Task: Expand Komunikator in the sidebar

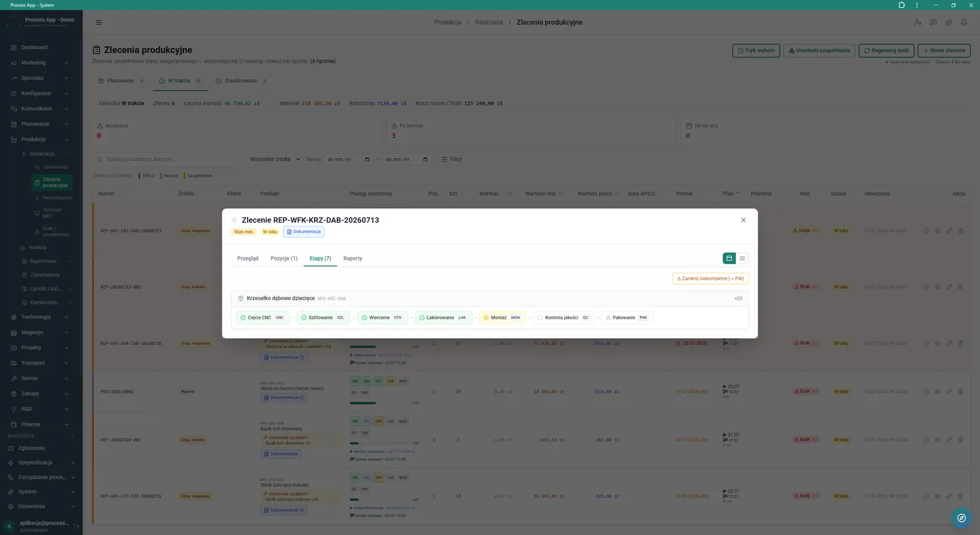Action: coord(40,108)
